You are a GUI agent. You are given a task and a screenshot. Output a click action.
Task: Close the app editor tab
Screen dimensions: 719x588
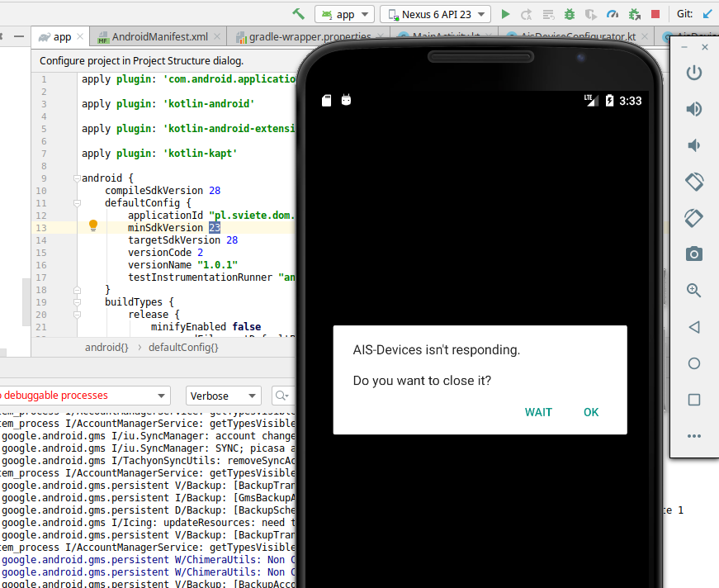[80, 36]
